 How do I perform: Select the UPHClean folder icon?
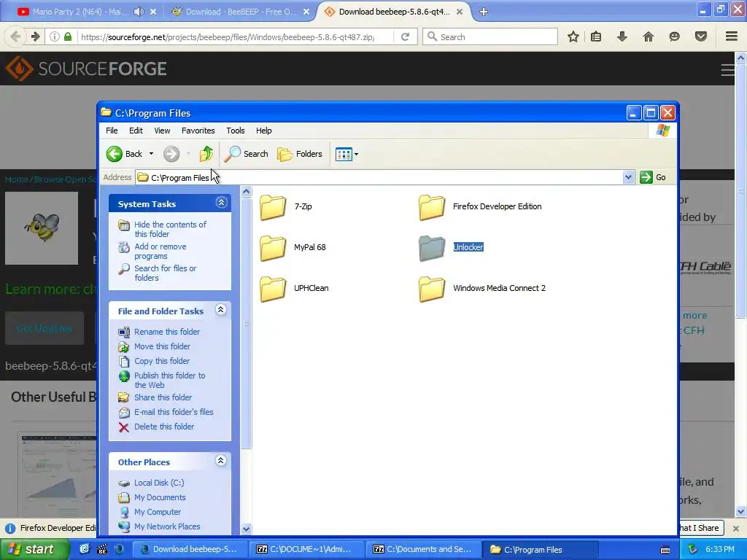(x=273, y=289)
